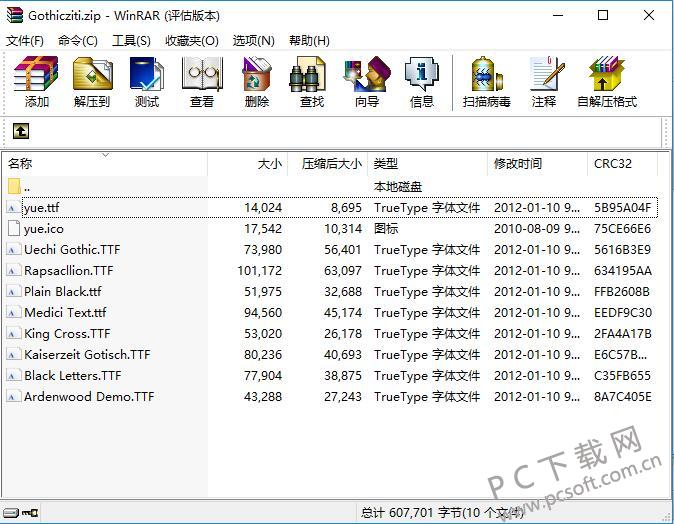The image size is (674, 524).
Task: Open the Options (选项) menu
Action: 254,41
